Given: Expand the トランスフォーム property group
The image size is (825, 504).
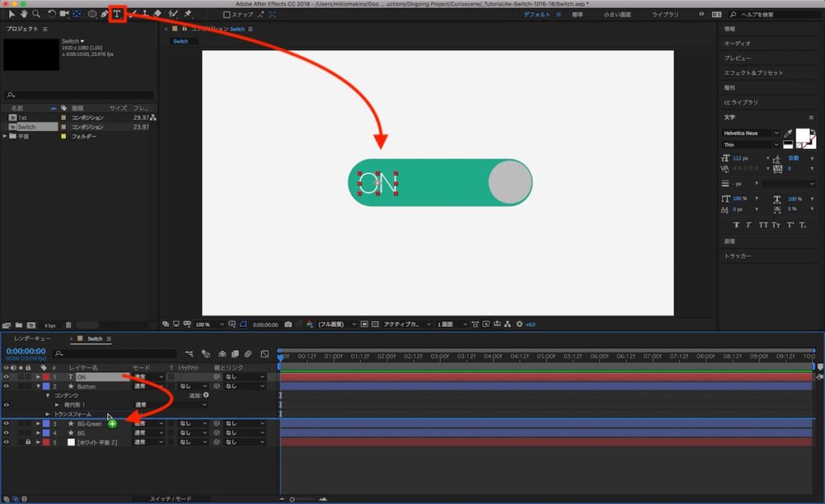Looking at the screenshot, I should [48, 414].
